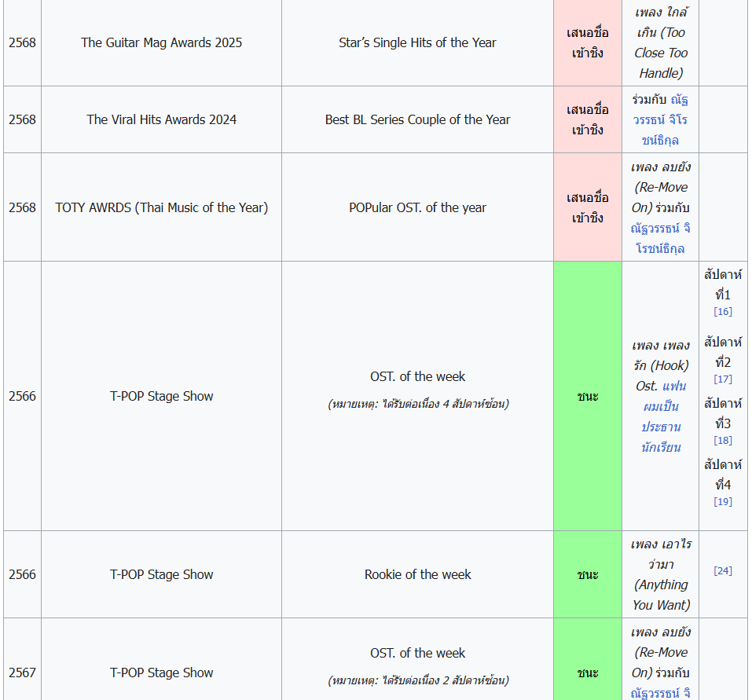Click year 2566 in Rookie of the week row
Image resolution: width=752 pixels, height=700 pixels.
[22, 574]
